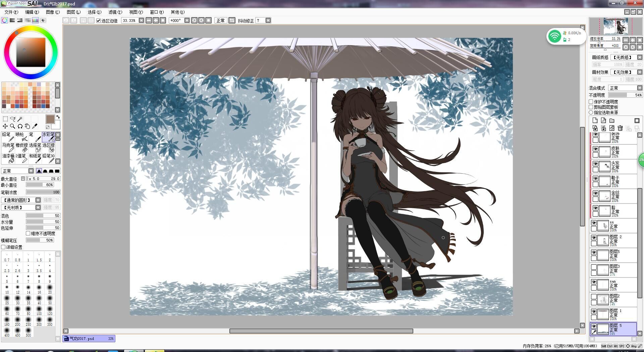This screenshot has height=352, width=644.
Task: Enable 剪贴图层蒙板 checkbox
Action: click(x=591, y=107)
